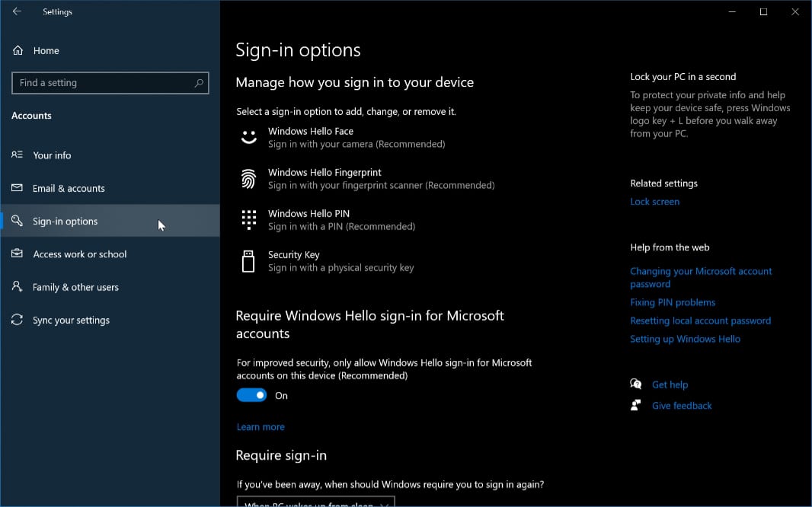Click the Security Key USB icon

point(248,261)
